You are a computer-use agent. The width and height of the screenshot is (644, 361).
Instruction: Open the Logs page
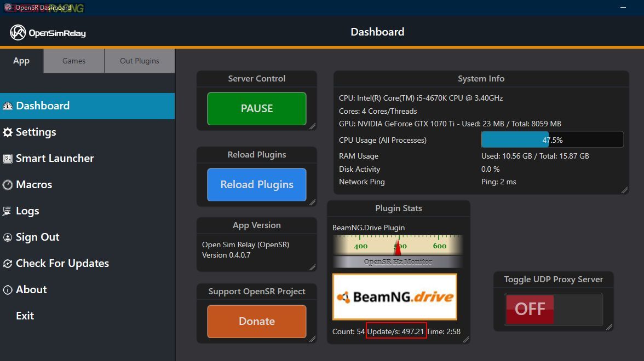coord(87,211)
